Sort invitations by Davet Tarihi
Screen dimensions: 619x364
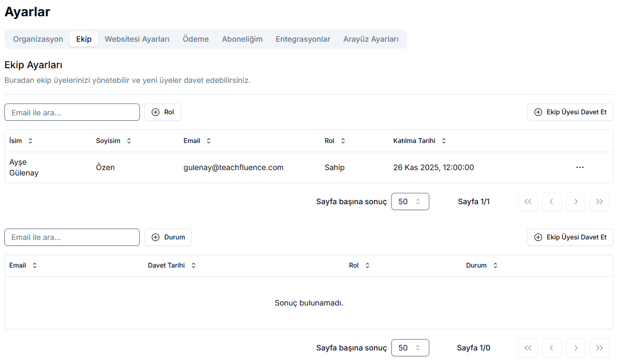pyautogui.click(x=171, y=265)
